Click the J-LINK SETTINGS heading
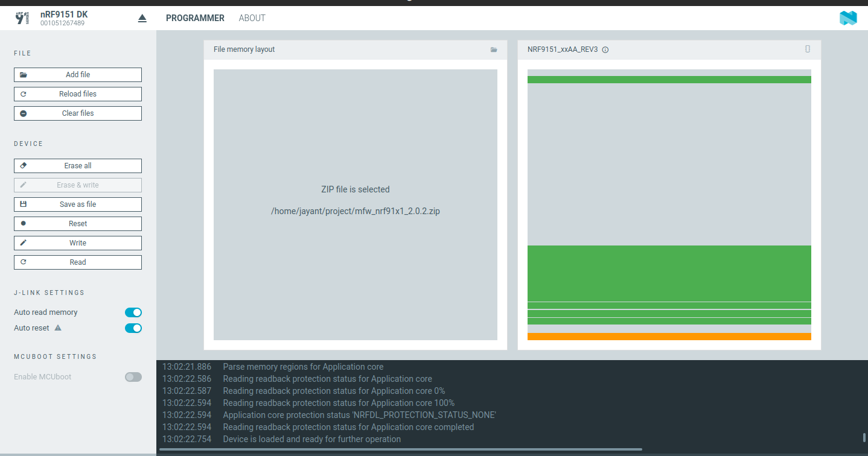The height and width of the screenshot is (456, 868). 49,293
